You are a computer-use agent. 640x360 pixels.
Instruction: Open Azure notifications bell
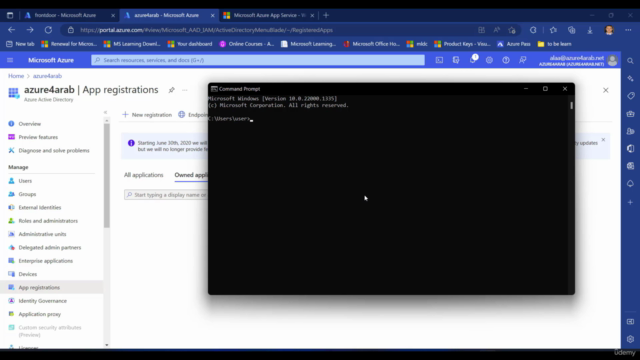click(473, 60)
